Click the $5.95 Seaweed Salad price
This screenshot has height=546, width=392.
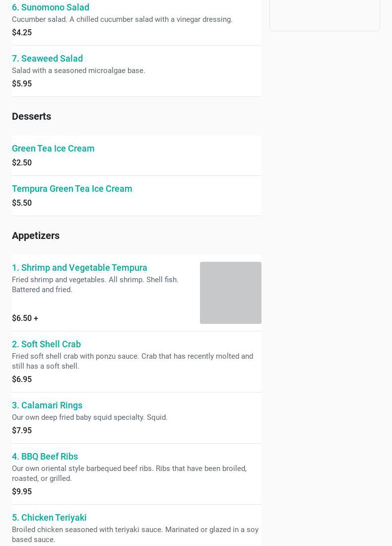click(x=22, y=84)
